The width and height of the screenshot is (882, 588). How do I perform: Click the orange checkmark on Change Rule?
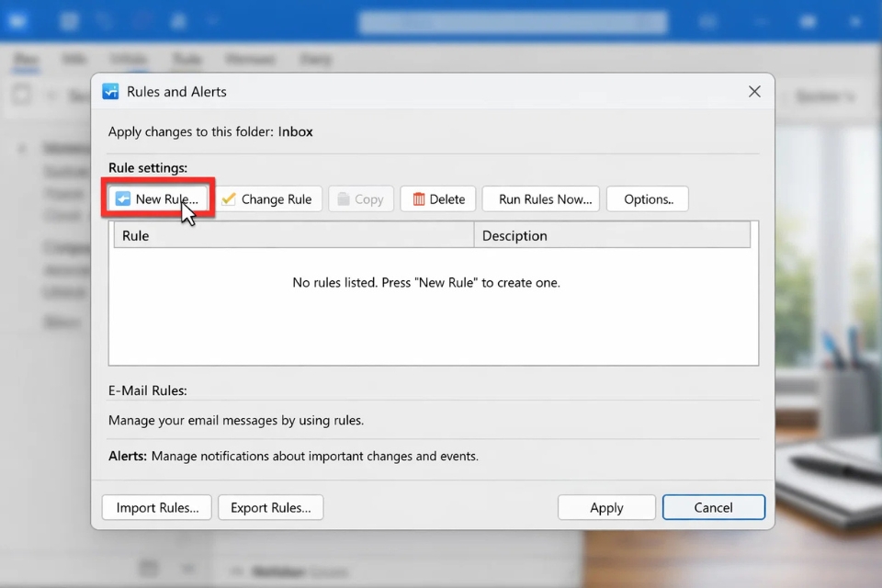coord(230,198)
